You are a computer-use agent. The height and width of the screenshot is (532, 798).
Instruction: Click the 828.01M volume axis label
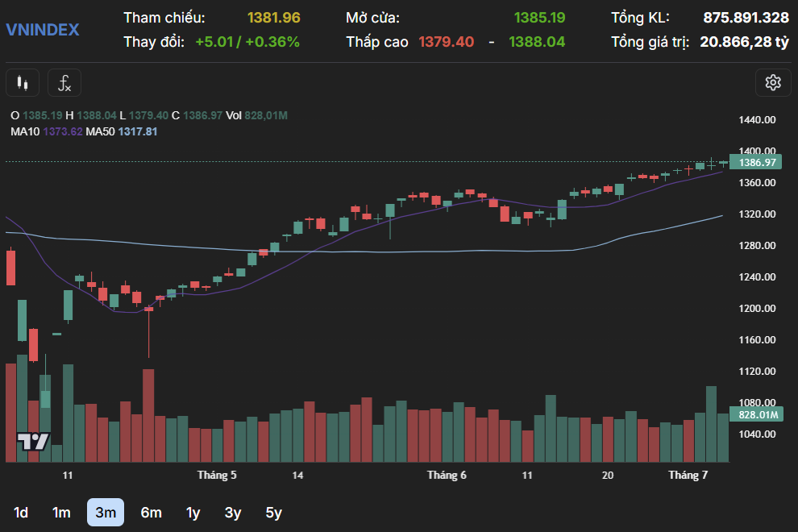click(x=757, y=415)
